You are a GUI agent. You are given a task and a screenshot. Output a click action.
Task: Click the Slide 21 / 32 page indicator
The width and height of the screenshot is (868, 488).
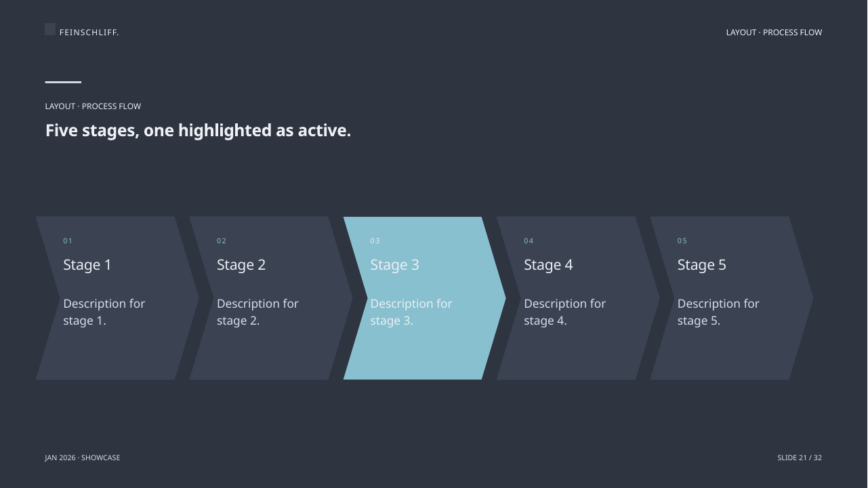pyautogui.click(x=800, y=457)
